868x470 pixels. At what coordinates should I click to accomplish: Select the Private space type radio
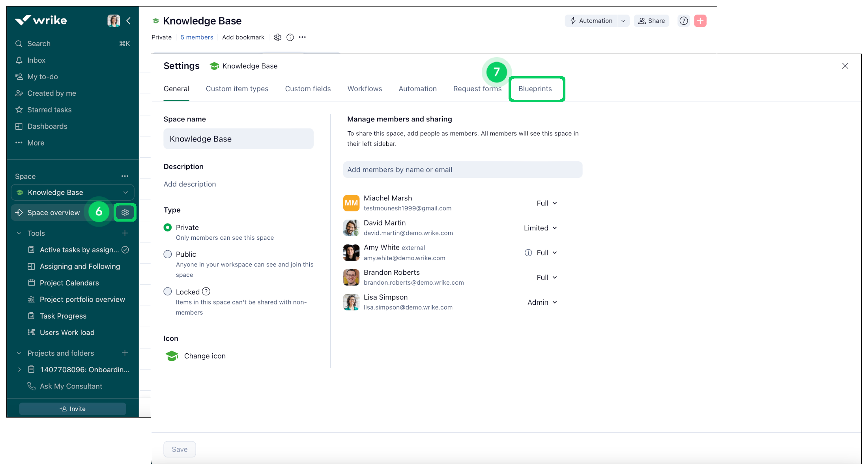[x=168, y=228]
